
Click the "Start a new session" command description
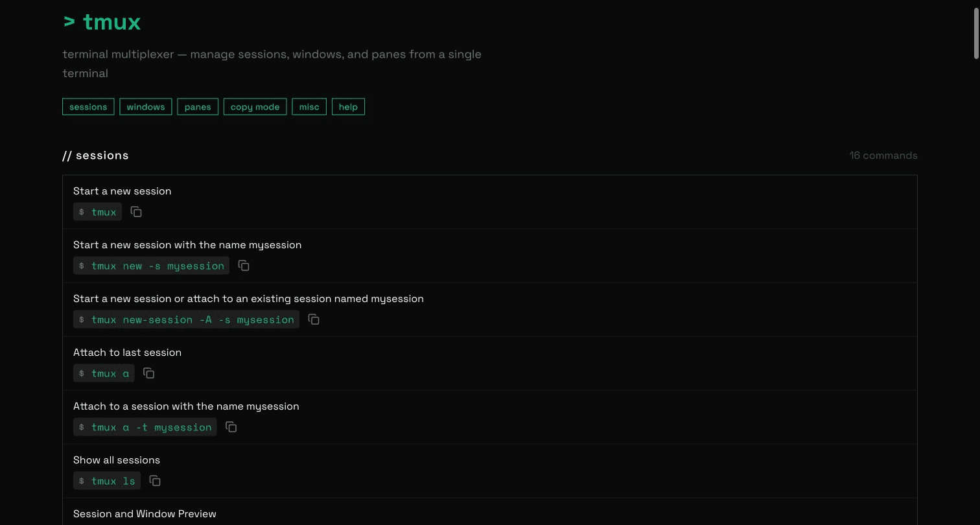tap(122, 191)
